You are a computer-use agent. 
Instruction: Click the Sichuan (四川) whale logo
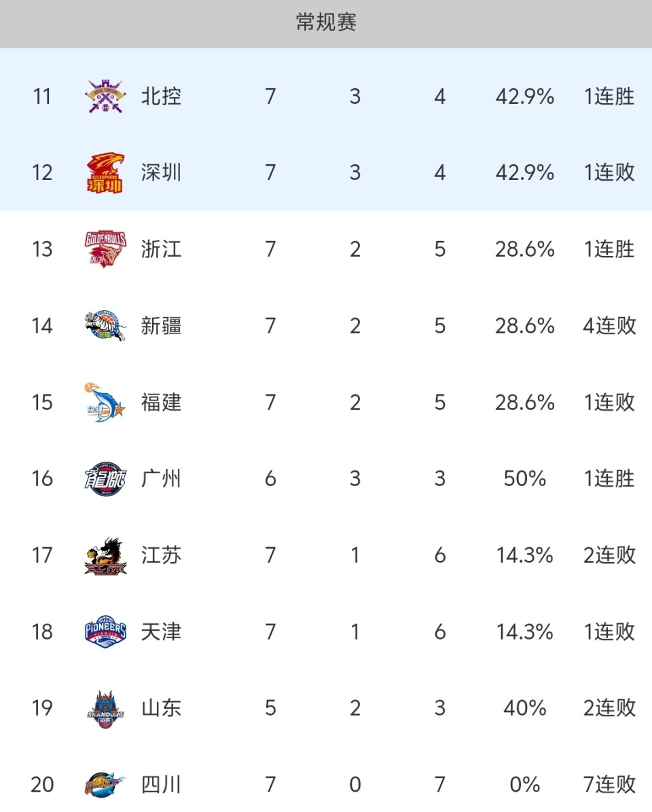point(105,785)
